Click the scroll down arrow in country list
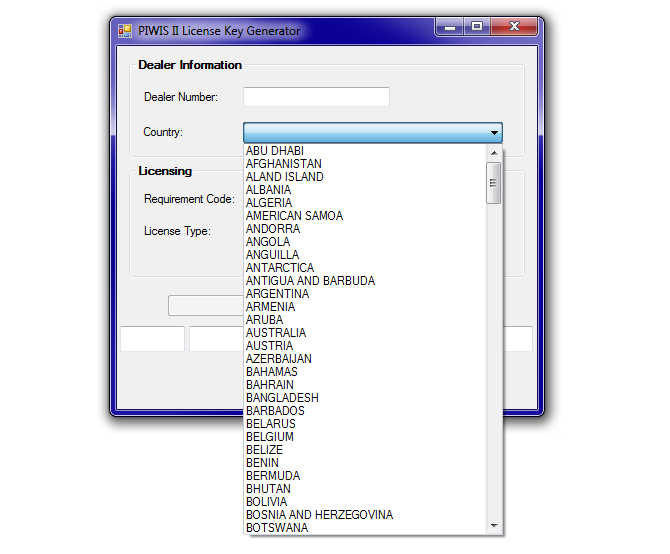Viewport: 670px width, 554px height. pos(494,526)
